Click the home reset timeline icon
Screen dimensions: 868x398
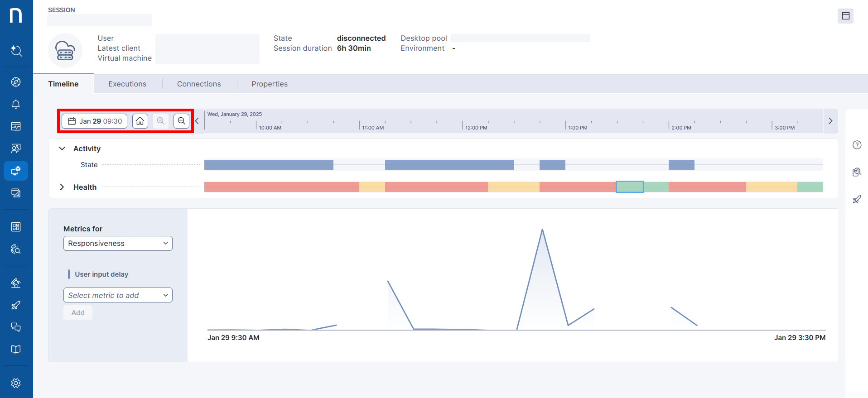coord(140,121)
